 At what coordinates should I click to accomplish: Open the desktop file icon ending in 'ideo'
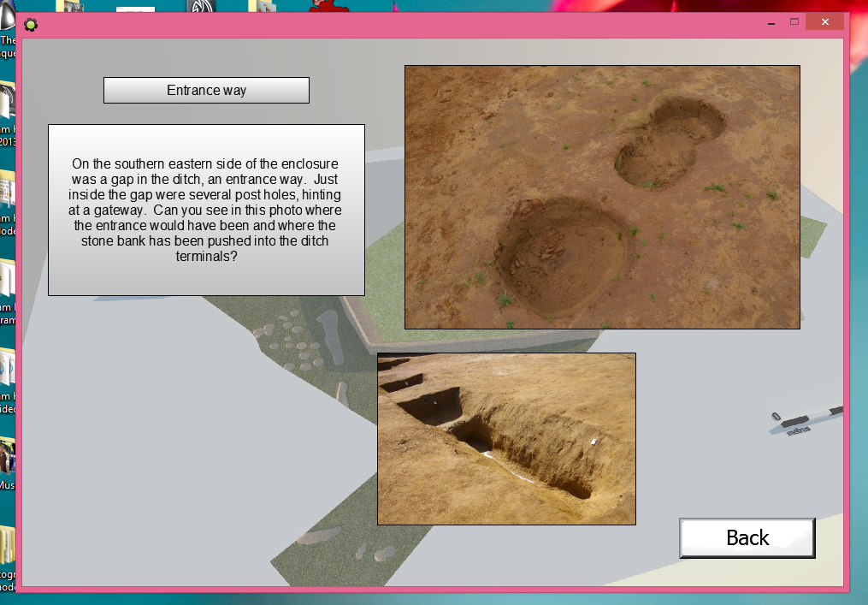7,377
